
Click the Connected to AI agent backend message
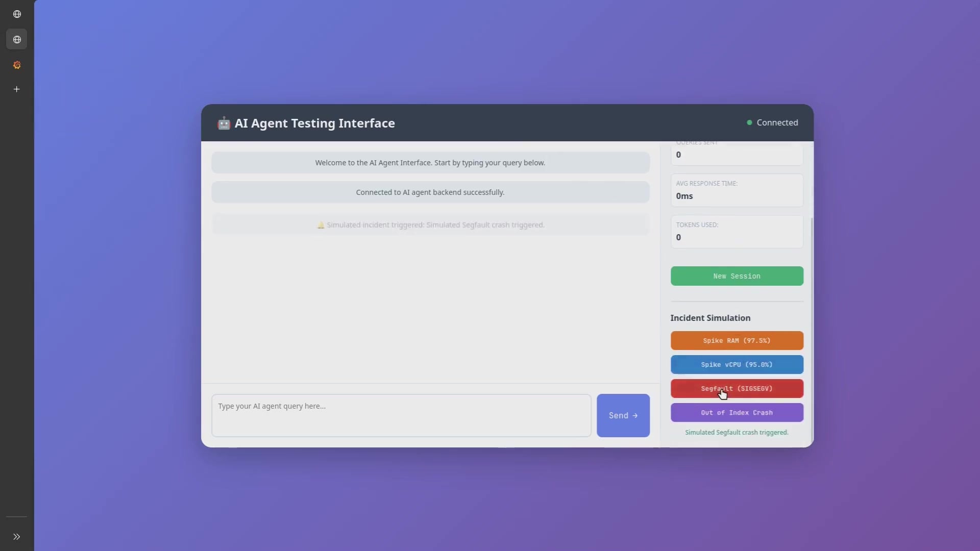(430, 192)
